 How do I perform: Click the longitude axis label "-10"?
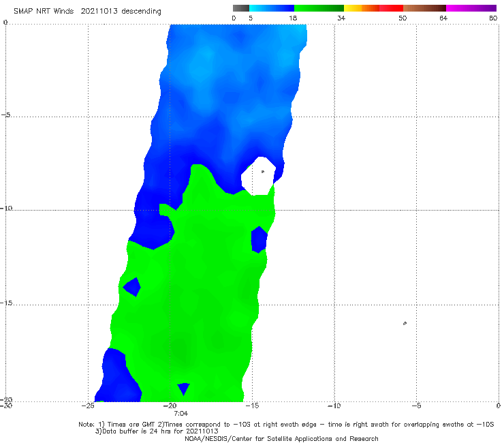click(334, 406)
